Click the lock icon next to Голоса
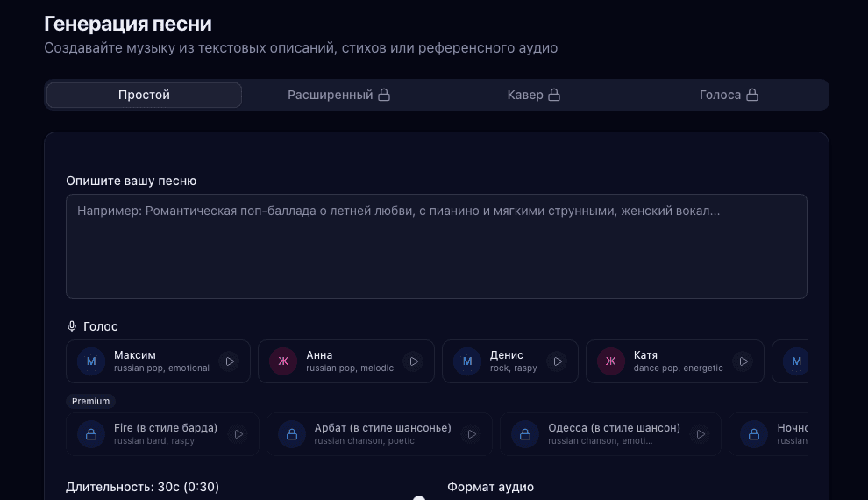Viewport: 868px width, 500px height. (752, 95)
